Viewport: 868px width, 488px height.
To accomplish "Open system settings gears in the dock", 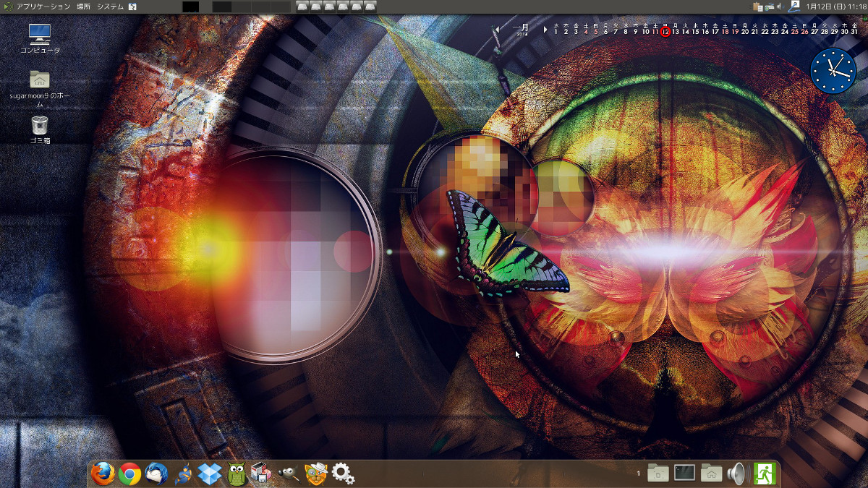I will 343,474.
